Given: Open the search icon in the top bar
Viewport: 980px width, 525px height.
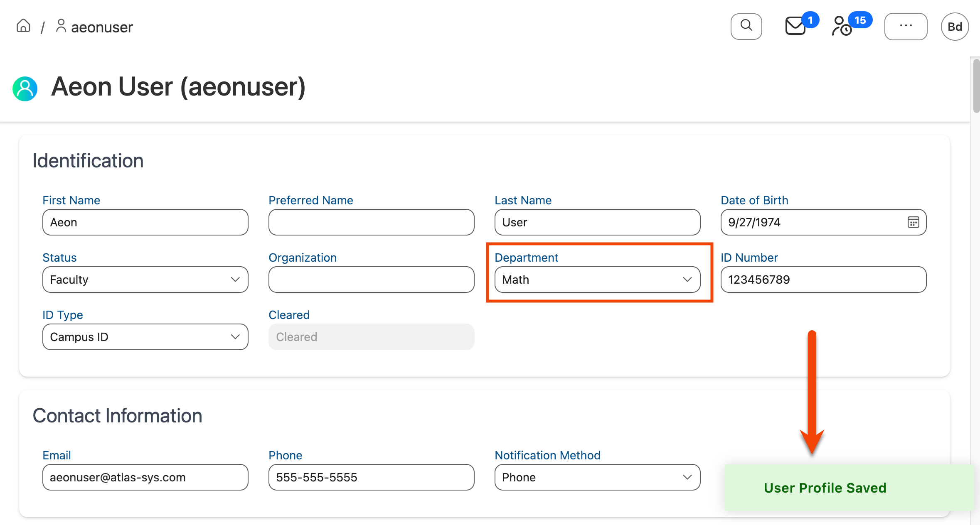Looking at the screenshot, I should tap(746, 26).
